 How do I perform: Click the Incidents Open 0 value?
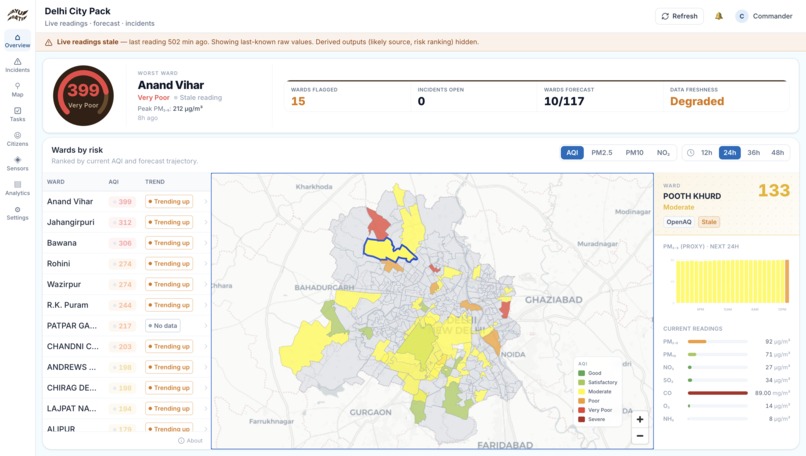421,101
